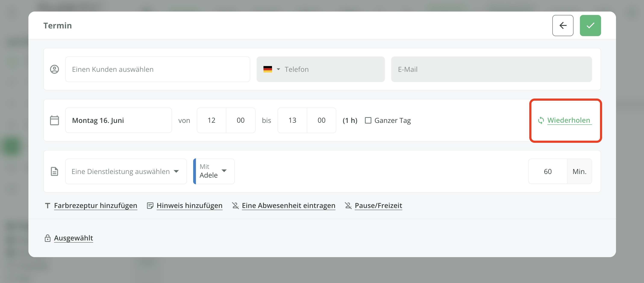Click the customer profile icon
The image size is (644, 283).
(x=54, y=69)
